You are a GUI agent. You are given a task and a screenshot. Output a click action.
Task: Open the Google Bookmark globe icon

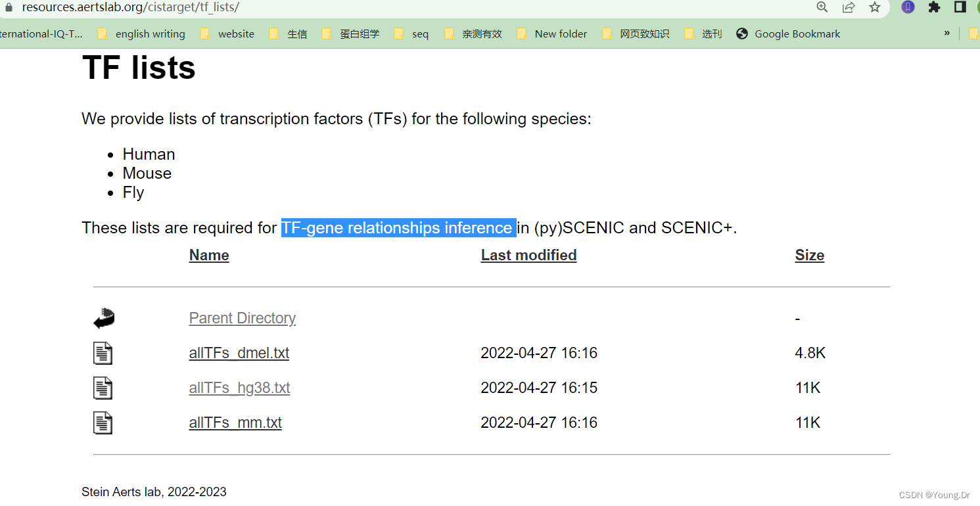pos(742,33)
